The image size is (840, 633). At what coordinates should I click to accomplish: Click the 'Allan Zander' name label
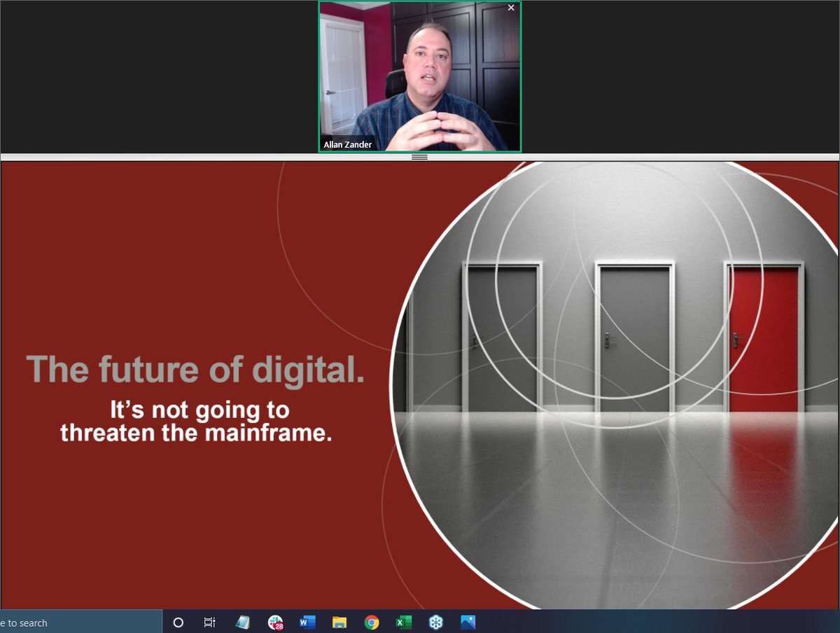348,144
